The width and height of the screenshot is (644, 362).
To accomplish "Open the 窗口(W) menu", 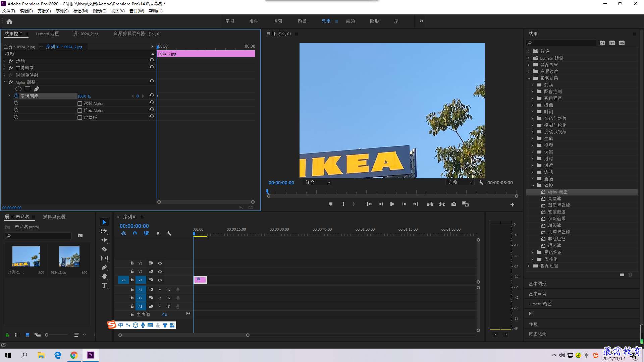I will 137,11.
